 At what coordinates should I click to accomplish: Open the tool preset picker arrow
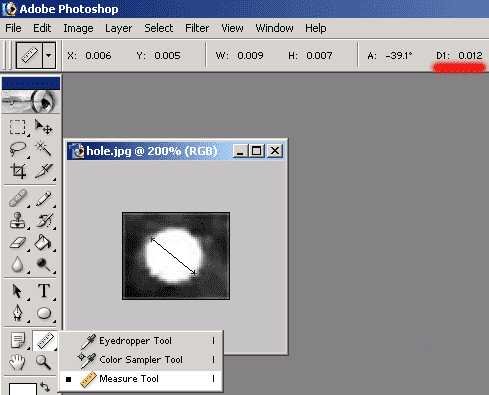49,55
